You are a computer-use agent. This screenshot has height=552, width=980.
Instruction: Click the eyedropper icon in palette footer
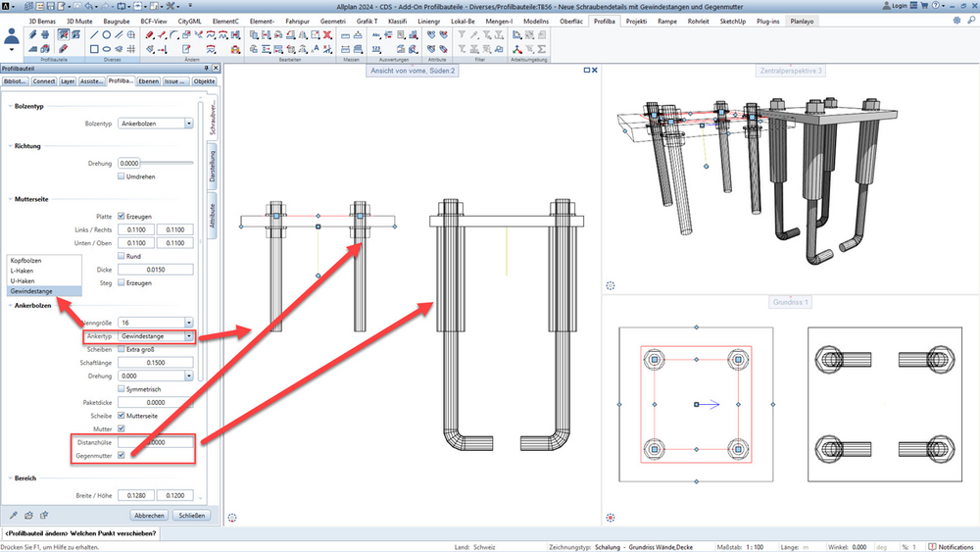(13, 516)
